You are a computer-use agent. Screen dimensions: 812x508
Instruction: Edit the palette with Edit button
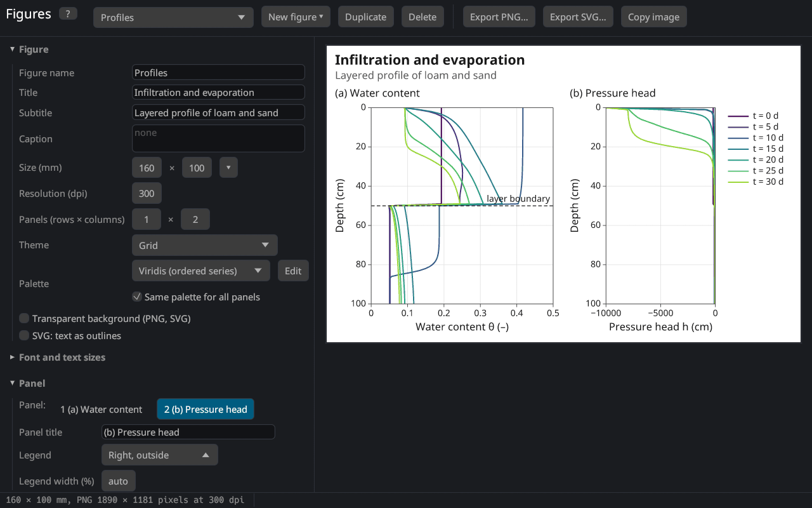(293, 271)
